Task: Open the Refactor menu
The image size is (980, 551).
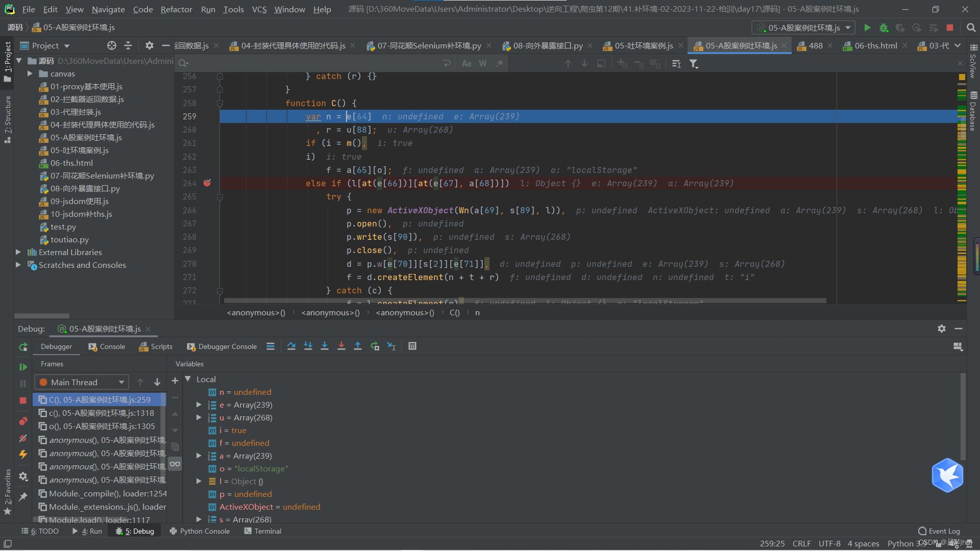Action: [x=176, y=9]
